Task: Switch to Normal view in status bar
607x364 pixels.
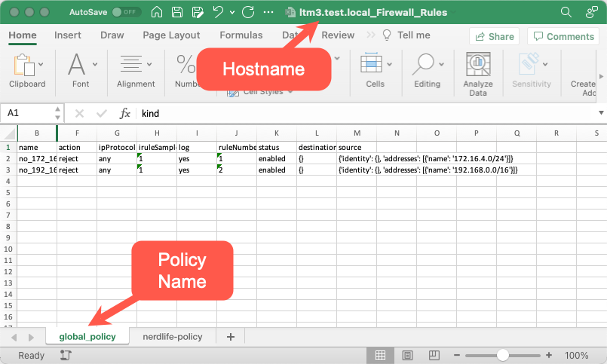Action: (382, 355)
